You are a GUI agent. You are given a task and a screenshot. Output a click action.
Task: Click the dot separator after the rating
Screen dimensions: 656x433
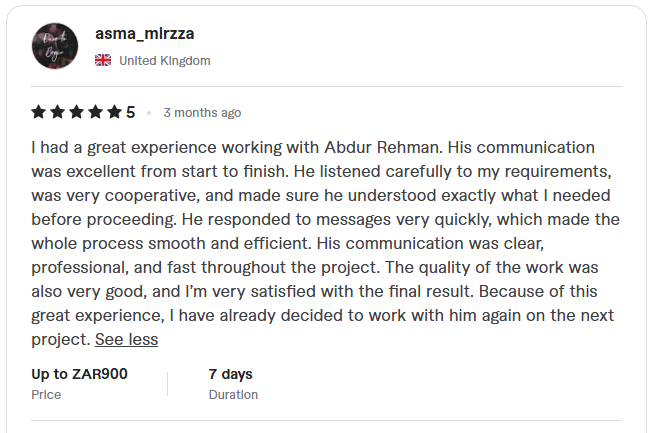pos(149,113)
